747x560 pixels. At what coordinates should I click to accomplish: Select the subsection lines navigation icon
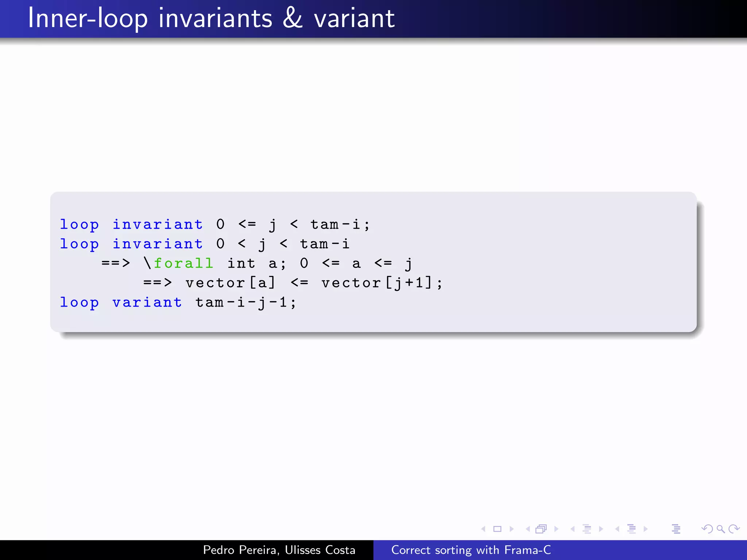(x=587, y=529)
